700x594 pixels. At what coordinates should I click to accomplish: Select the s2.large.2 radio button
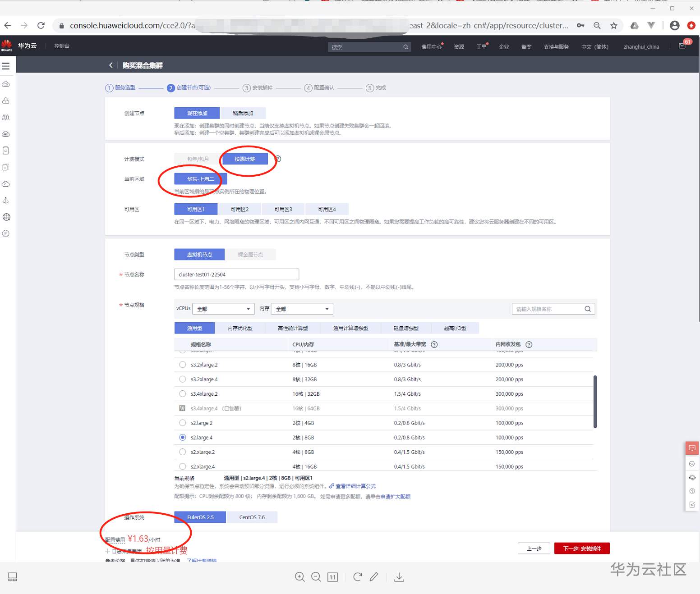pyautogui.click(x=183, y=423)
